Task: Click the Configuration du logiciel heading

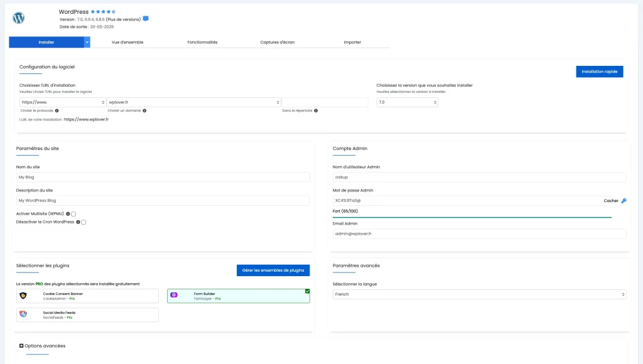Action: (47, 67)
